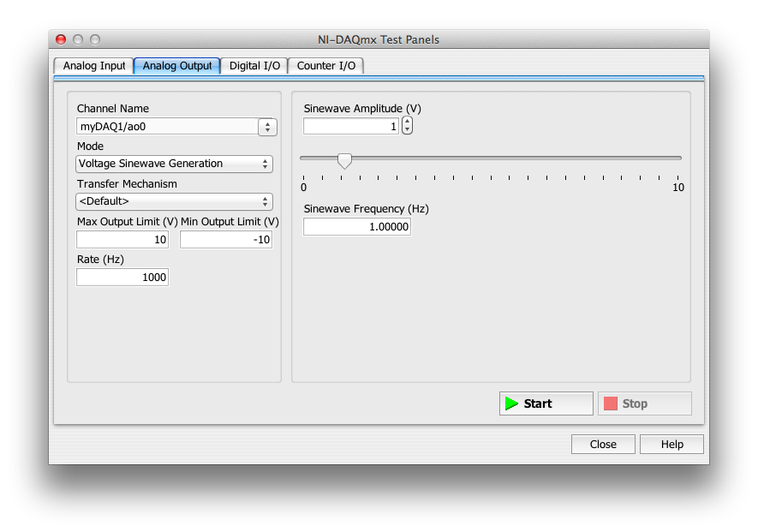Select the Min Output Limit field
Screen dimensions: 758x532
pos(226,240)
